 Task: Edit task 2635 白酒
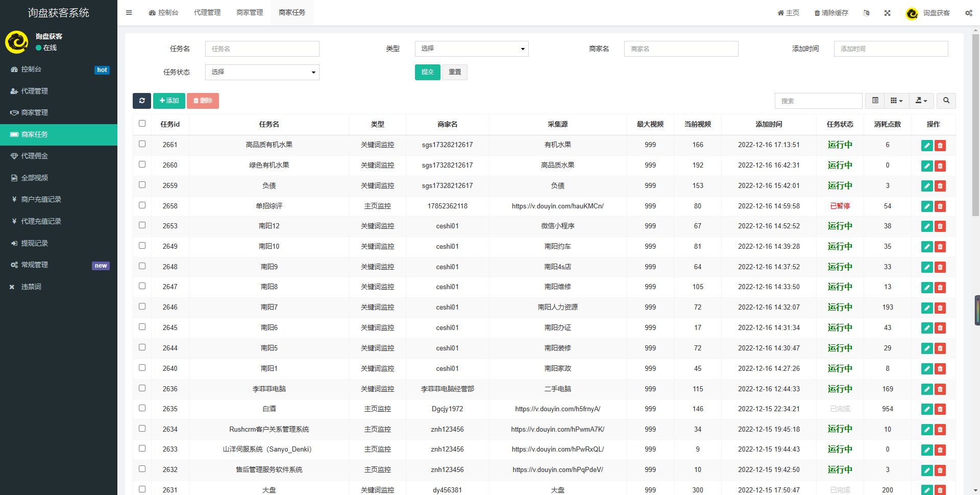pyautogui.click(x=927, y=409)
